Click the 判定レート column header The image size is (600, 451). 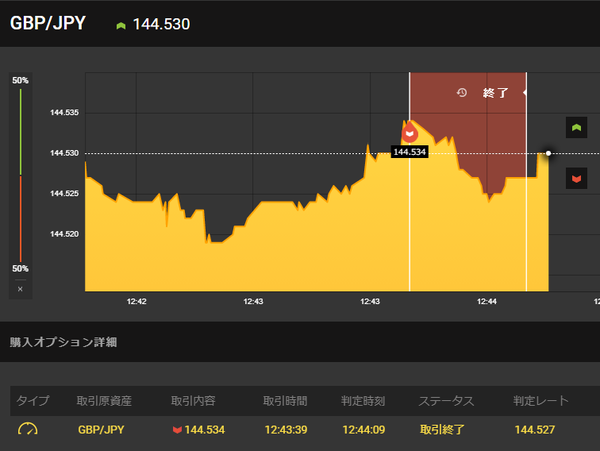click(x=541, y=401)
